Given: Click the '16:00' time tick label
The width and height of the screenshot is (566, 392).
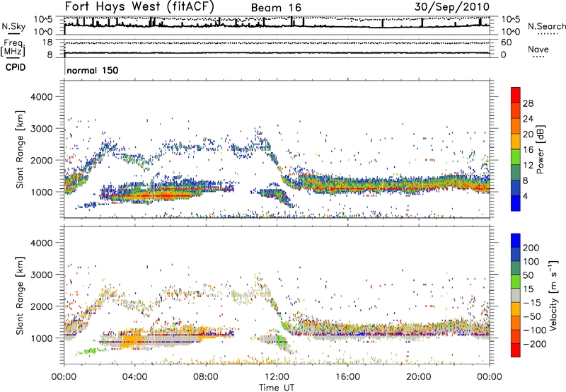Looking at the screenshot, I should click(x=347, y=377).
